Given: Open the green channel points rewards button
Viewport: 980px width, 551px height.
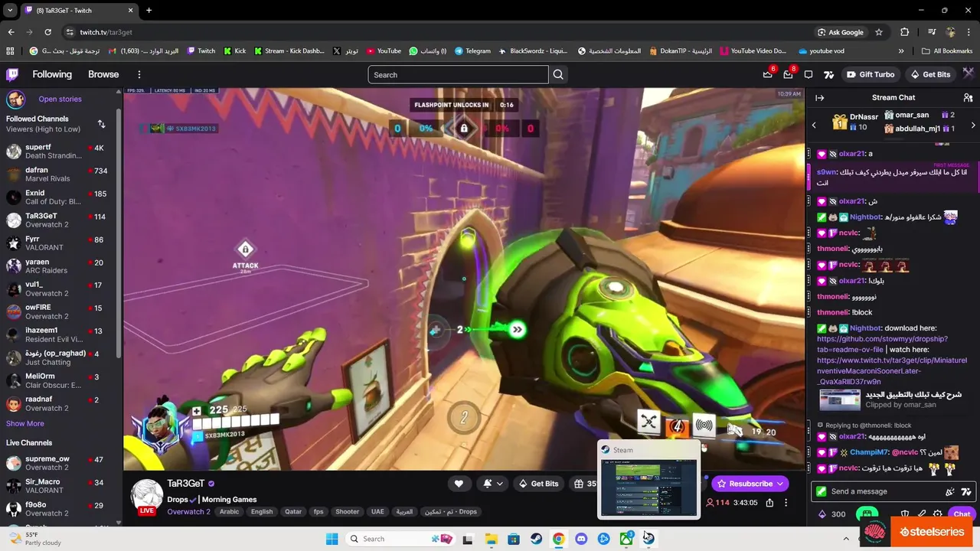Looking at the screenshot, I should point(867,514).
